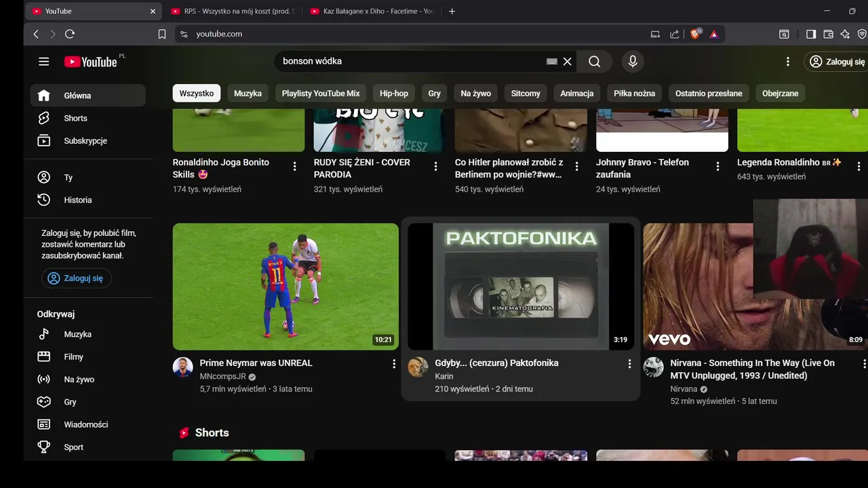Open options for Ronaldinho Joga Bonito video
The width and height of the screenshot is (868, 488).
294,166
